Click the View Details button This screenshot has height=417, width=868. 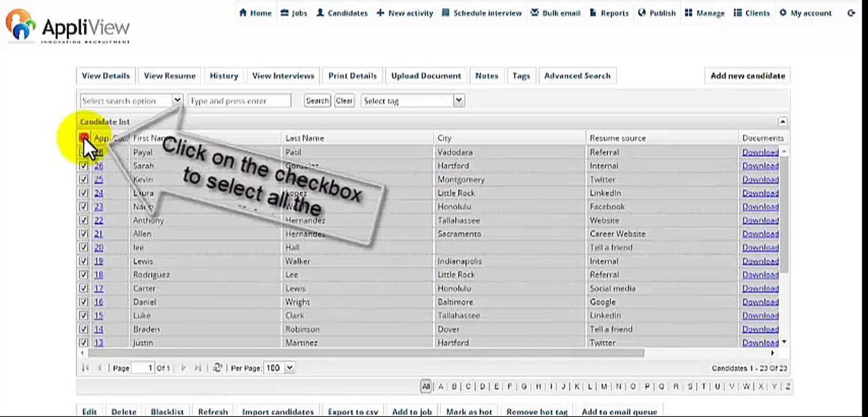pyautogui.click(x=106, y=76)
